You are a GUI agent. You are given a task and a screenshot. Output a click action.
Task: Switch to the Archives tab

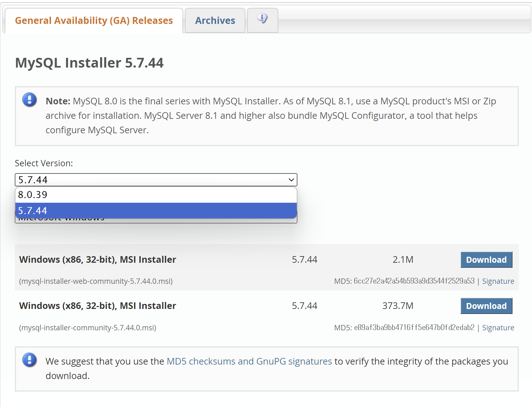pyautogui.click(x=215, y=20)
